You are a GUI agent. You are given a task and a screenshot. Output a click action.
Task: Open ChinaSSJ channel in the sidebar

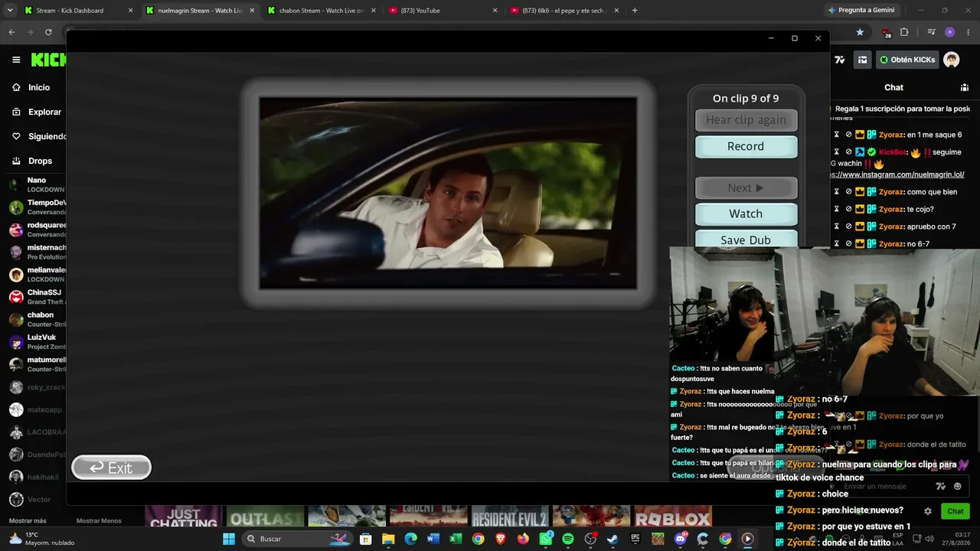37,297
